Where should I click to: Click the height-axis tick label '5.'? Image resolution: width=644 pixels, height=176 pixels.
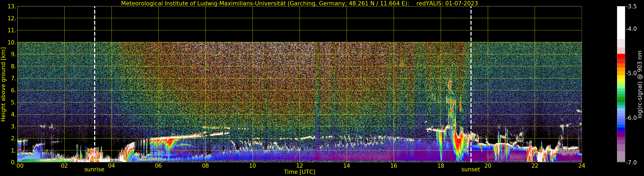point(13,102)
